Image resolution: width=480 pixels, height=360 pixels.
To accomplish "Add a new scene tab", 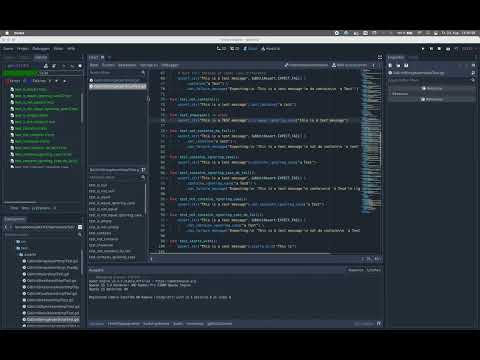I will point(109,57).
